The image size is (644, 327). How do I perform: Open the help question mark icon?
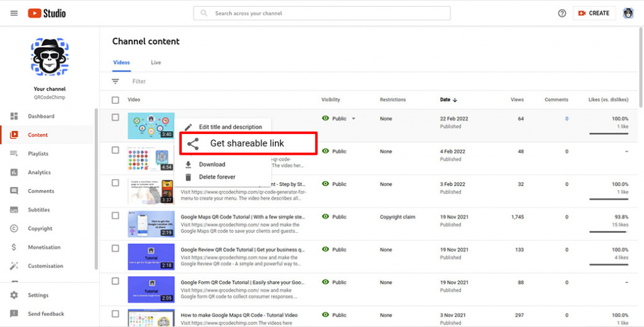(x=562, y=13)
